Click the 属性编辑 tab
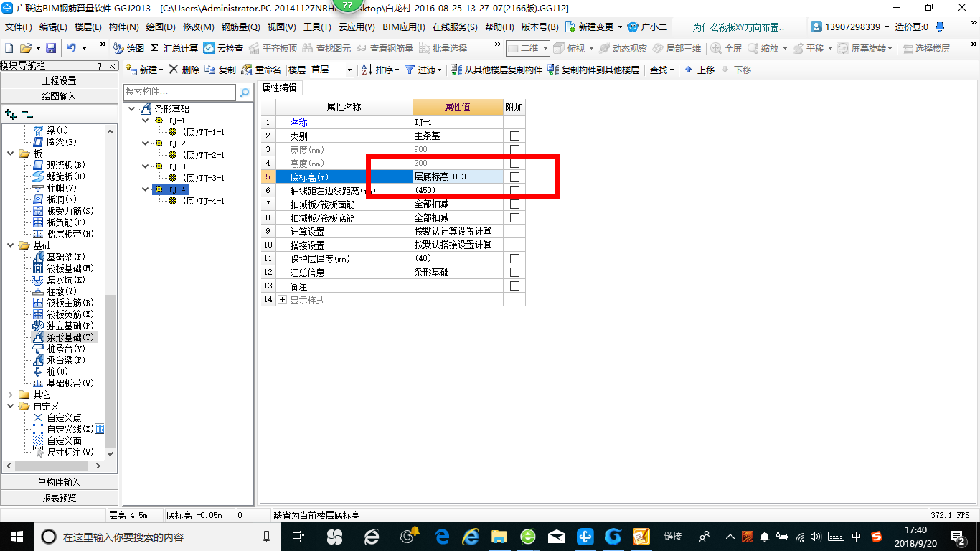 281,88
